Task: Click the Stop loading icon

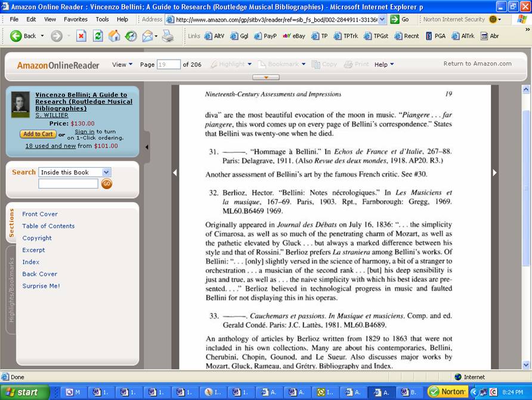Action: [81, 36]
